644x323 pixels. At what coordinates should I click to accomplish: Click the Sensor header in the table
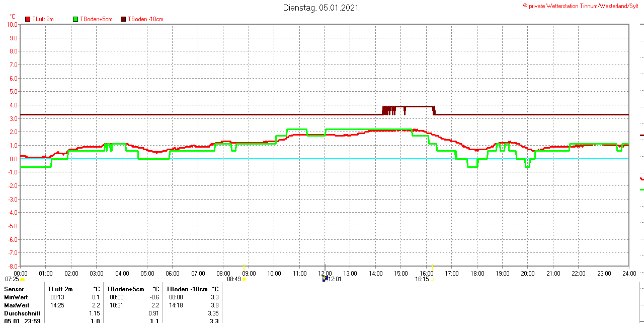click(14, 289)
